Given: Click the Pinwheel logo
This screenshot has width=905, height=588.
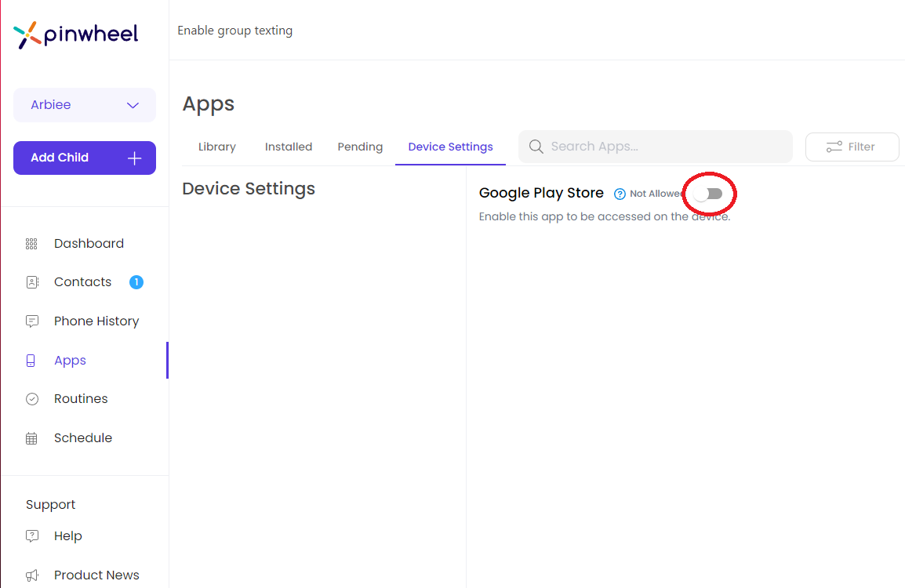Looking at the screenshot, I should pyautogui.click(x=75, y=34).
